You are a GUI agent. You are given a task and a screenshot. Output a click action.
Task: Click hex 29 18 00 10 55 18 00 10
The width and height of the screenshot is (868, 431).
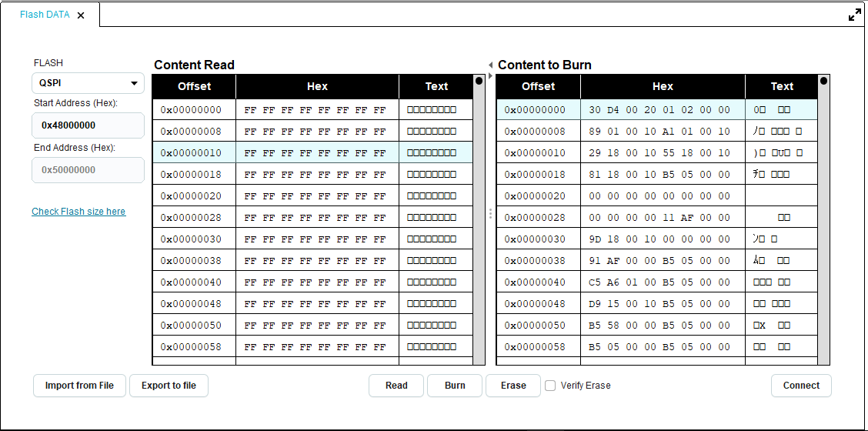[663, 153]
